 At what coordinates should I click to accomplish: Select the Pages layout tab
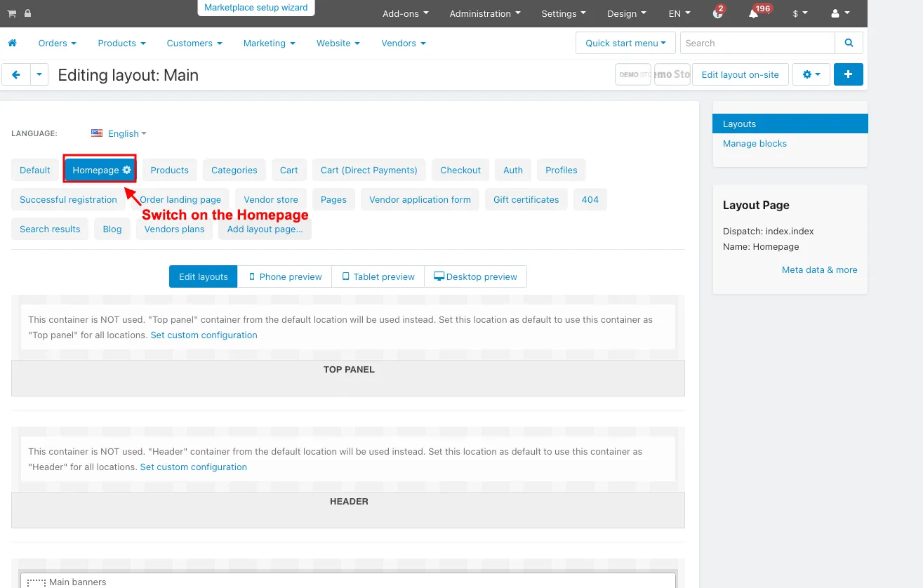click(x=333, y=199)
